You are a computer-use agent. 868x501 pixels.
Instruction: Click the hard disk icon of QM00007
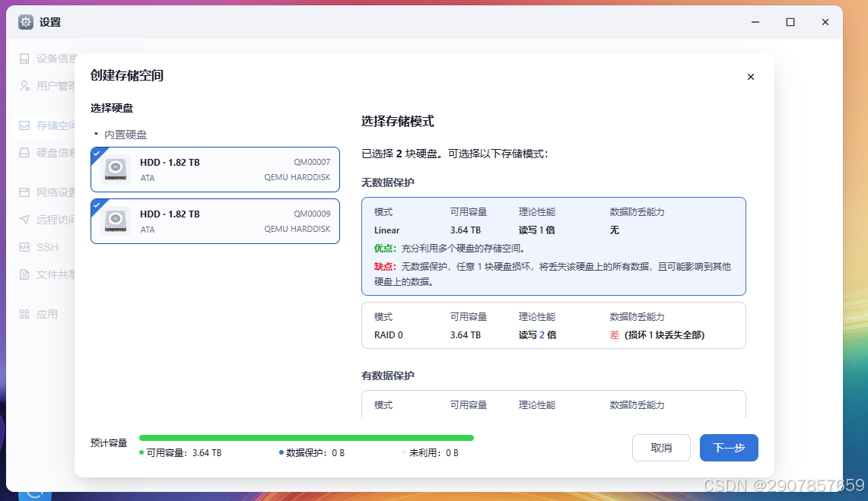[x=116, y=170]
